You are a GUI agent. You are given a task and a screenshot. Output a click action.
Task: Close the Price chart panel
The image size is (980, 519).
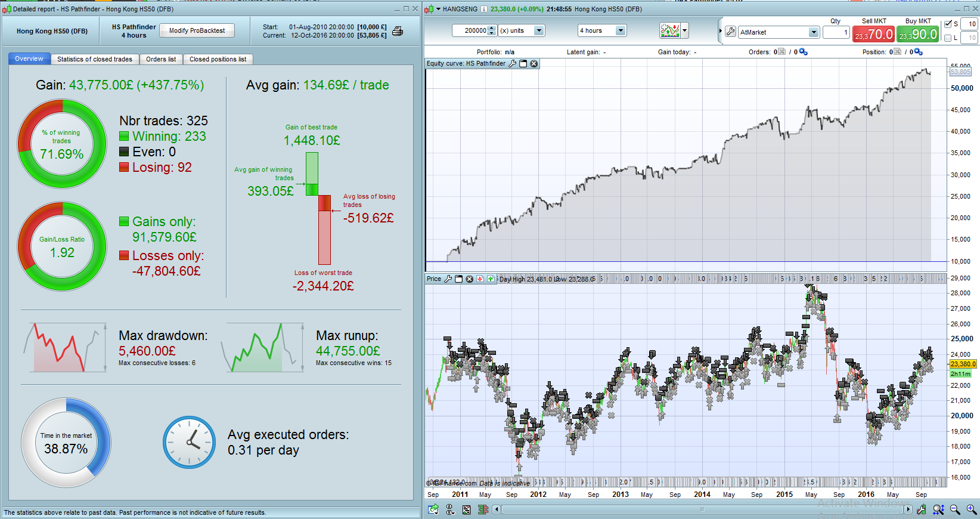click(x=470, y=279)
